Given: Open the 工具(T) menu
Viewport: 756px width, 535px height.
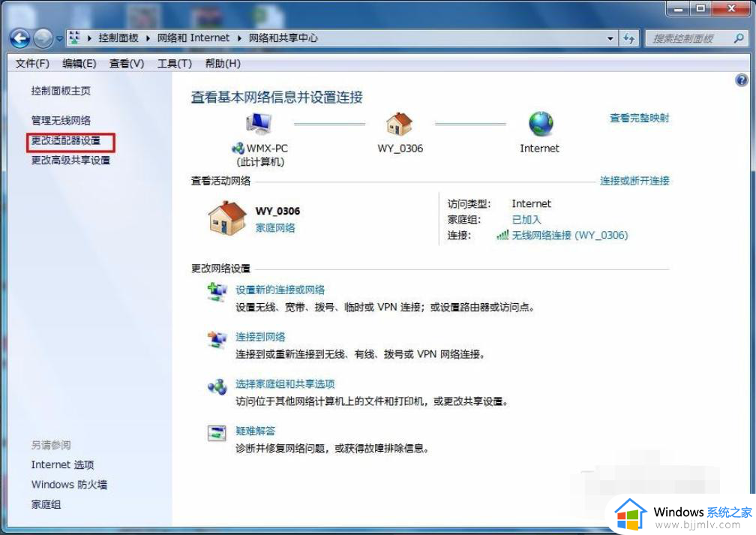Looking at the screenshot, I should (175, 63).
